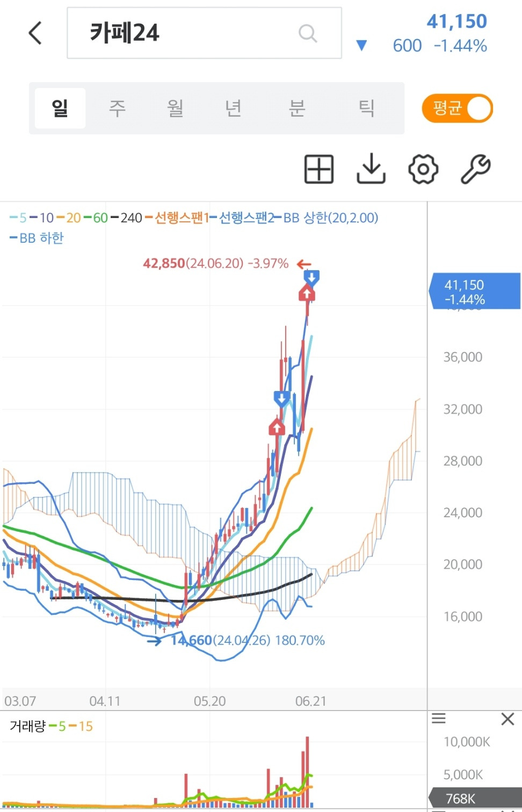Click the 20,000 price axis label
522x812 pixels.
462,564
